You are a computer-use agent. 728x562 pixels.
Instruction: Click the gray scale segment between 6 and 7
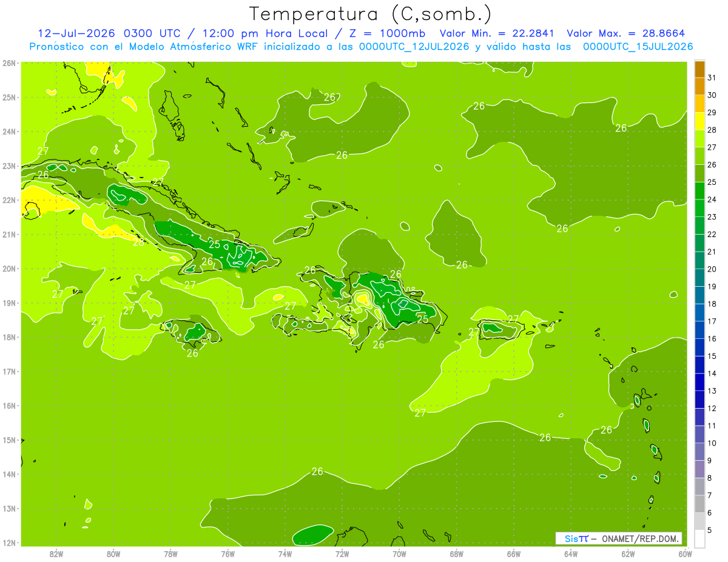[699, 504]
